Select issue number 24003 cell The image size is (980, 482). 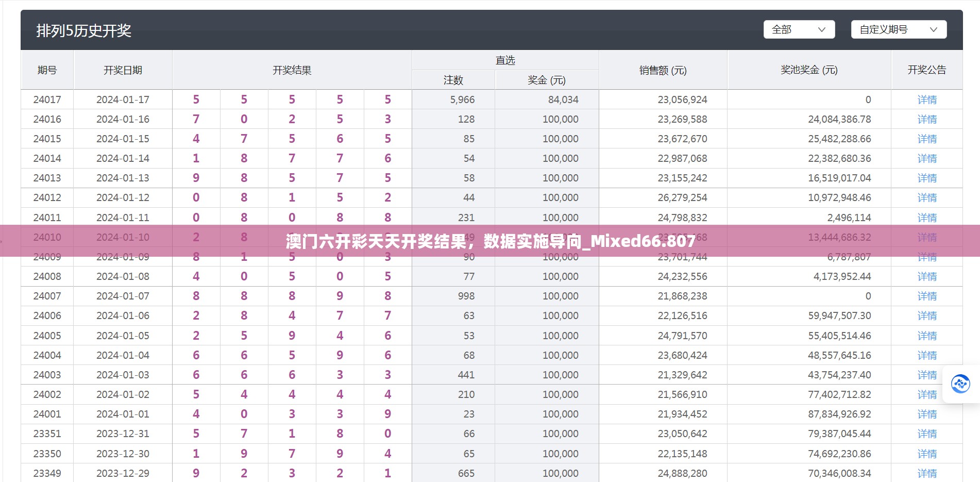pyautogui.click(x=47, y=375)
